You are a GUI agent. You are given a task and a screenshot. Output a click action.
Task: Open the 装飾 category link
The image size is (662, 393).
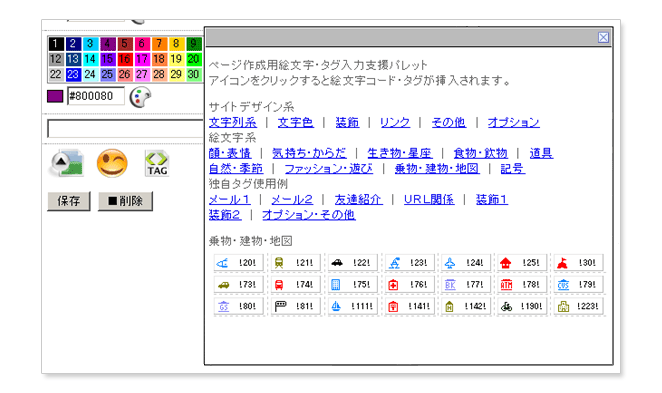pos(347,122)
